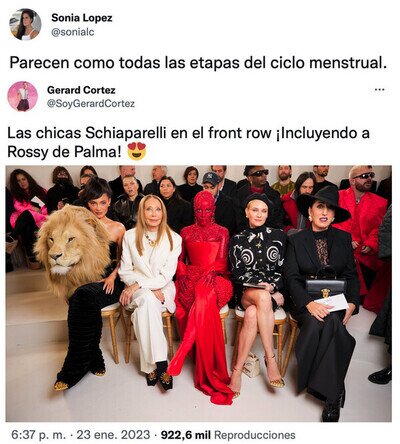Open the front row photo
The image size is (400, 444).
click(x=199, y=294)
